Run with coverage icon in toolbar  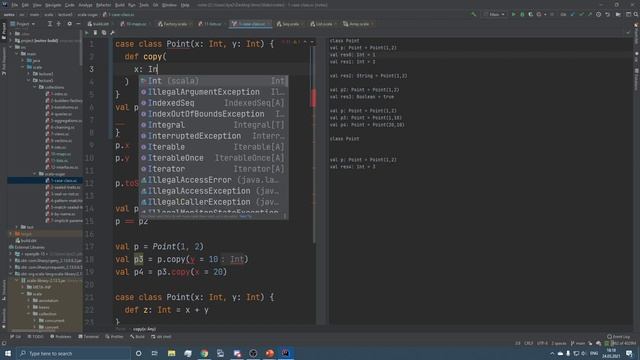pos(531,14)
